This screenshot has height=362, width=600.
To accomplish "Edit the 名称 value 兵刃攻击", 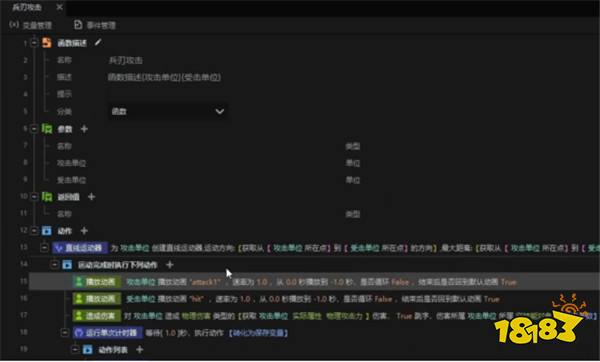I will (126, 60).
